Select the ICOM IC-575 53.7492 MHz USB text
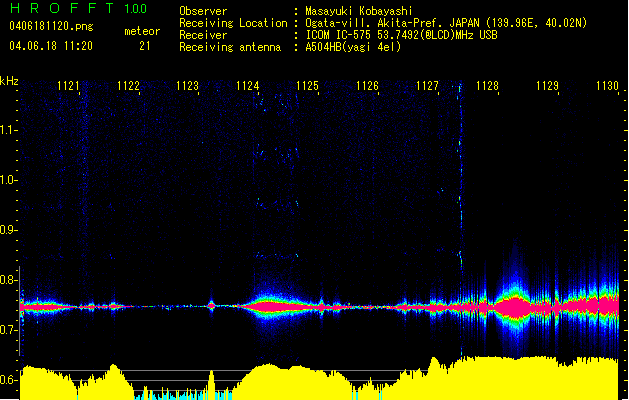629x400 pixels. pos(402,35)
